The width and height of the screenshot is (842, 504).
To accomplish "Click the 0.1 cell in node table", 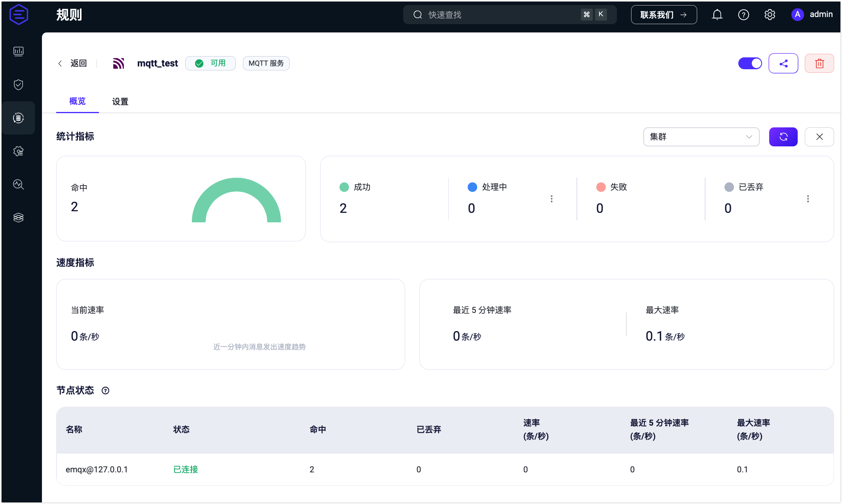I will click(x=742, y=470).
